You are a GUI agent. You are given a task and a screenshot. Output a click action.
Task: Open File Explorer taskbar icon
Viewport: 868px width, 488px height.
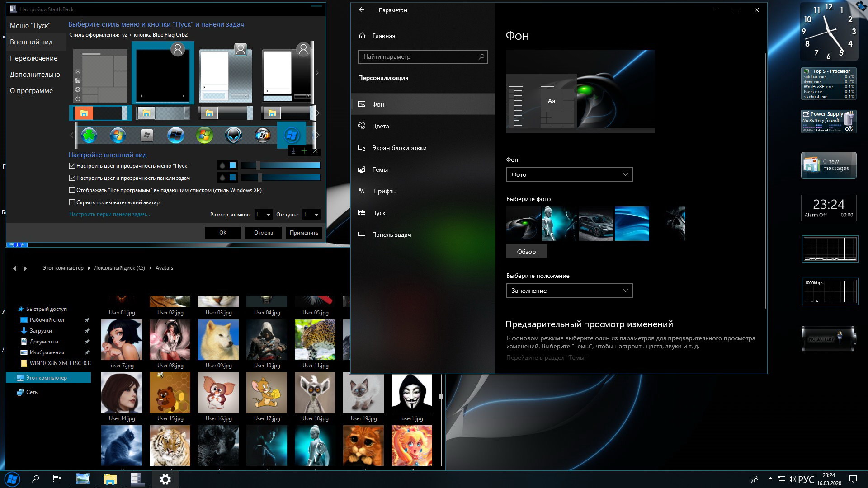(110, 479)
